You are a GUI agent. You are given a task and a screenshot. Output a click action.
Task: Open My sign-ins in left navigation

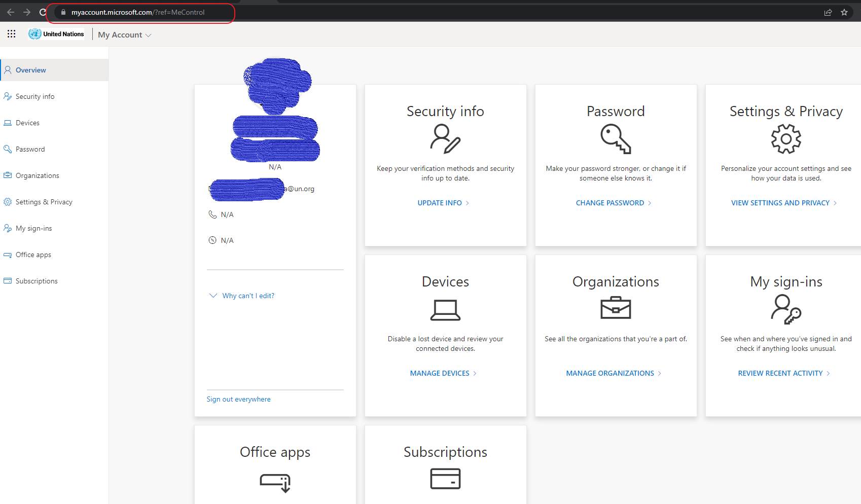pos(54,228)
